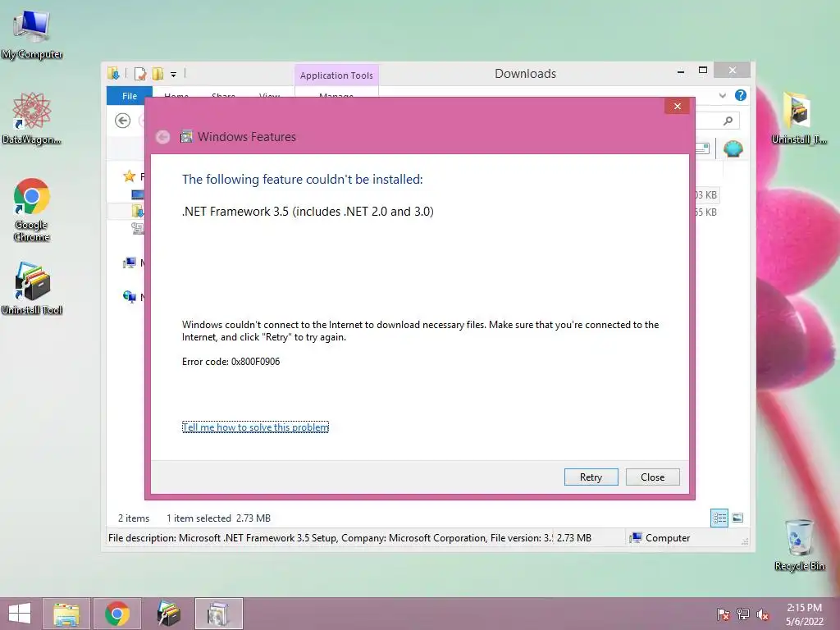Click the New folder quick access icon

click(158, 73)
